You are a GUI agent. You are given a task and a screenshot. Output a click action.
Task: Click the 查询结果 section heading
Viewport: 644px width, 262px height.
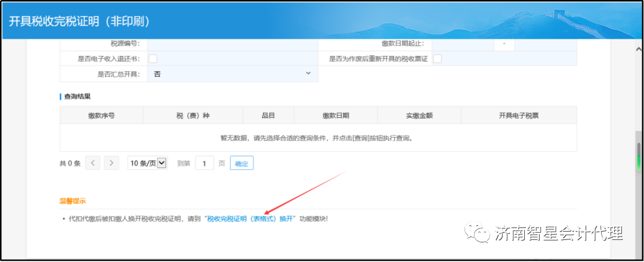tap(77, 97)
